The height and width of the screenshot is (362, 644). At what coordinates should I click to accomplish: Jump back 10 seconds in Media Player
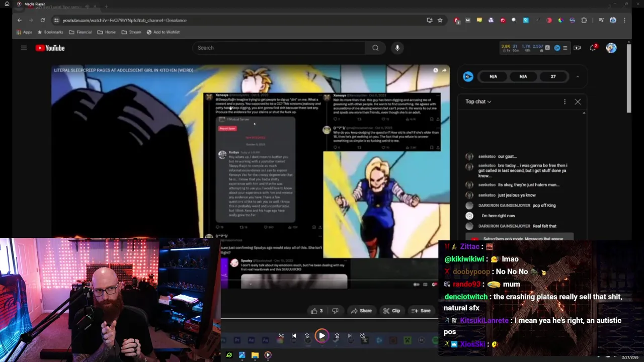pyautogui.click(x=307, y=336)
